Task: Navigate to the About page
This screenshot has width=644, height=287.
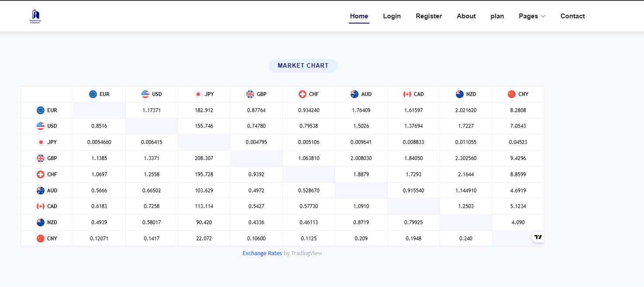Action: tap(466, 16)
